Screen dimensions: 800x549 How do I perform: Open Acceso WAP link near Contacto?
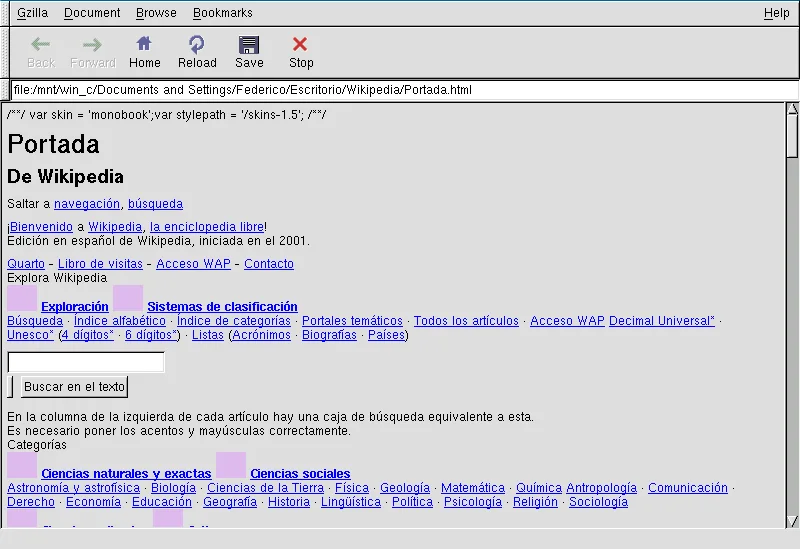(193, 264)
